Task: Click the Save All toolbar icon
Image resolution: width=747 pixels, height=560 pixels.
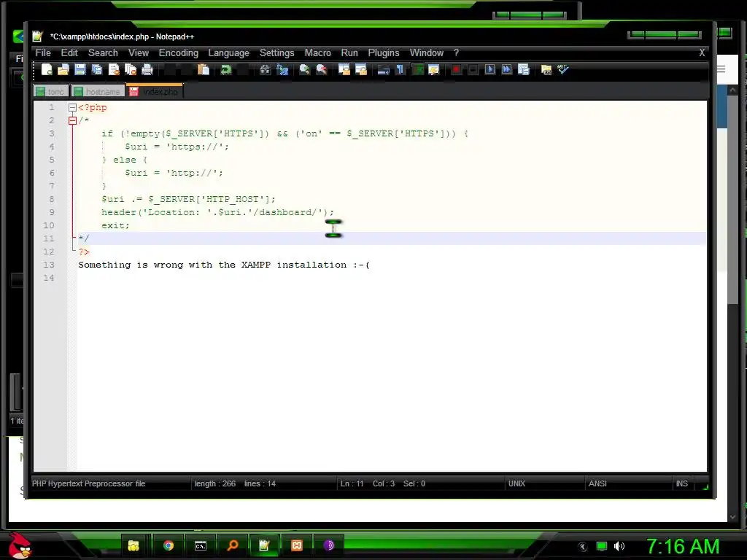Action: tap(97, 69)
